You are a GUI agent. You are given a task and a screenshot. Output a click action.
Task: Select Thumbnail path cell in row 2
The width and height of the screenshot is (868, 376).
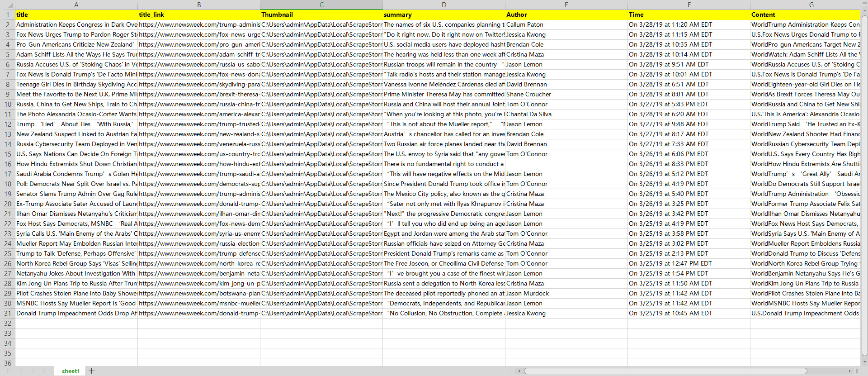pyautogui.click(x=321, y=24)
